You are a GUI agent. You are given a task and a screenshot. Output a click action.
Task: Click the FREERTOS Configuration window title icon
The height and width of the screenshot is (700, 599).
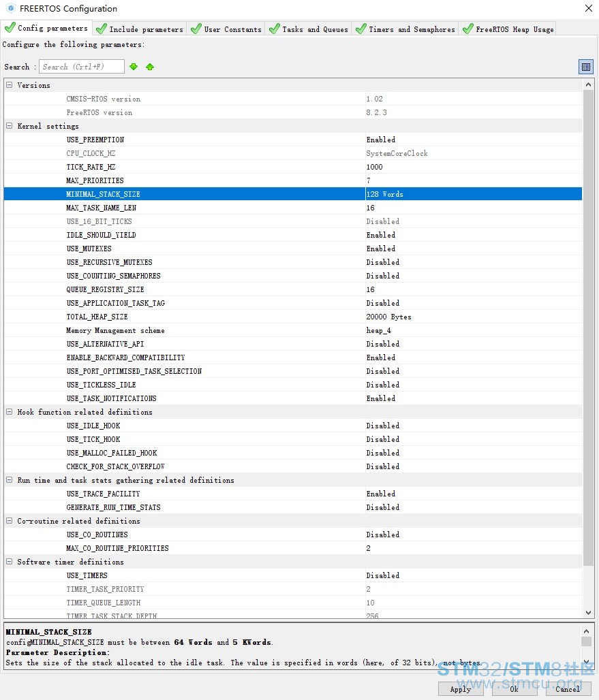(x=11, y=8)
